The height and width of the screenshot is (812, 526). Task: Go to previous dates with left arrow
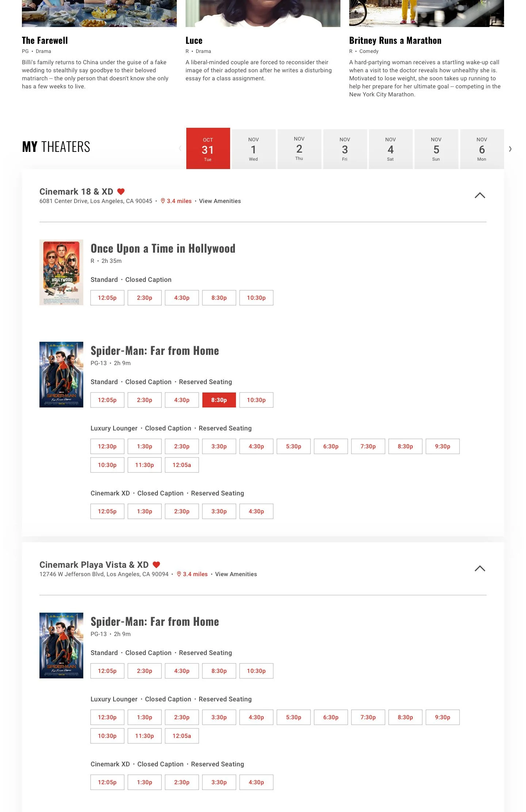pos(180,148)
